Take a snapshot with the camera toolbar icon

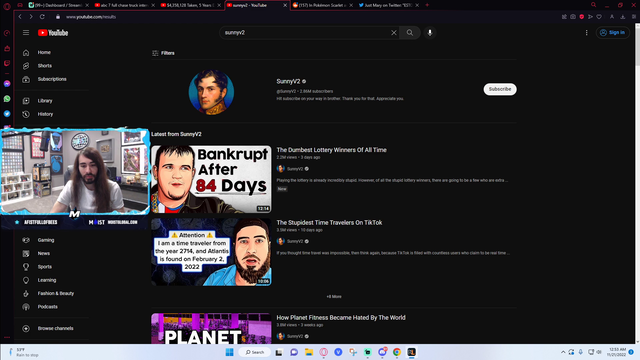pyautogui.click(x=573, y=17)
